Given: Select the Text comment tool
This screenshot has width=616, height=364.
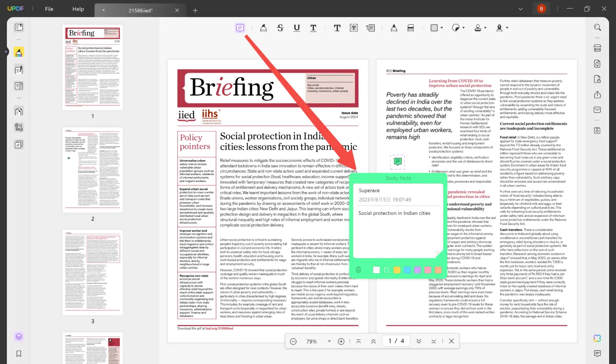Looking at the screenshot, I should 337,28.
